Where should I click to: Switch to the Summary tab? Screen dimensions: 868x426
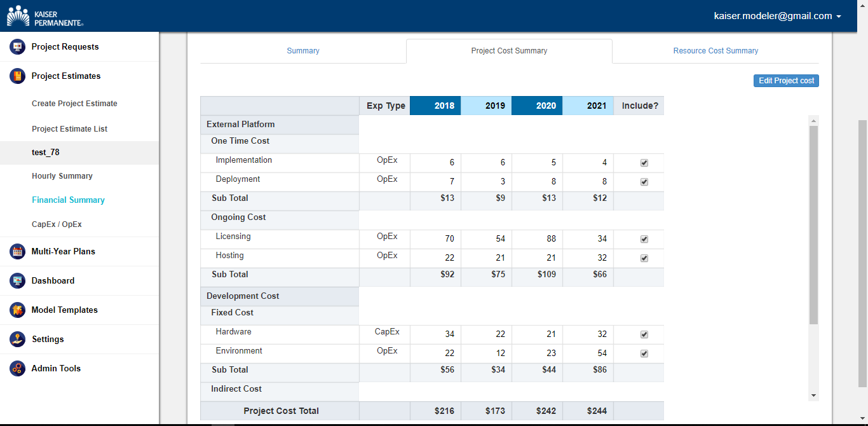pyautogui.click(x=303, y=51)
